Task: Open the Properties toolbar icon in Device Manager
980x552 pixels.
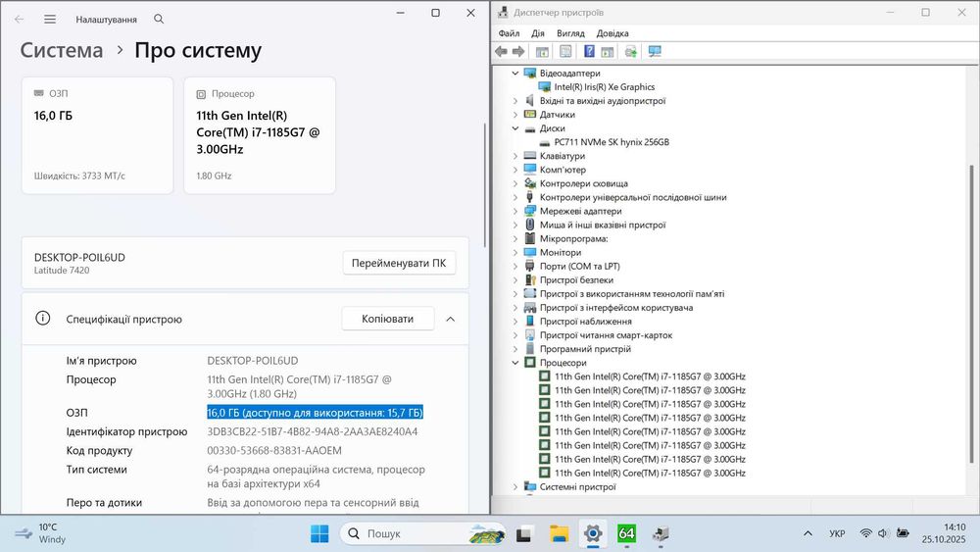Action: point(565,51)
